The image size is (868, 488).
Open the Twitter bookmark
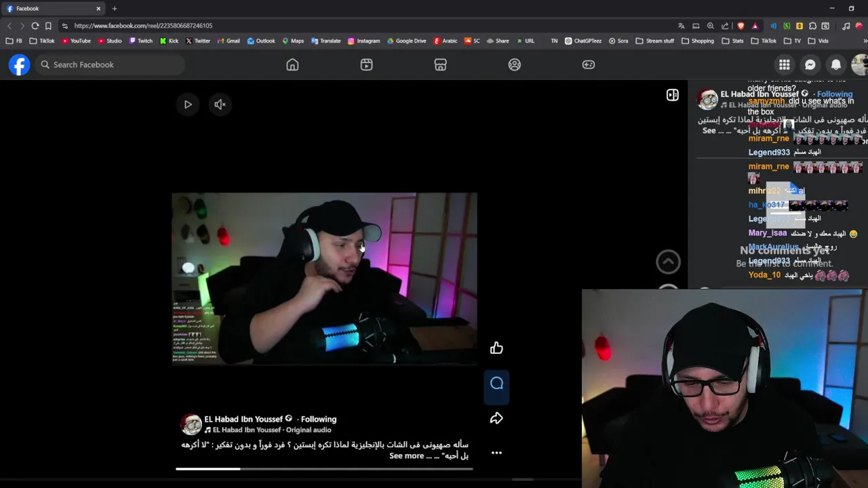point(197,41)
